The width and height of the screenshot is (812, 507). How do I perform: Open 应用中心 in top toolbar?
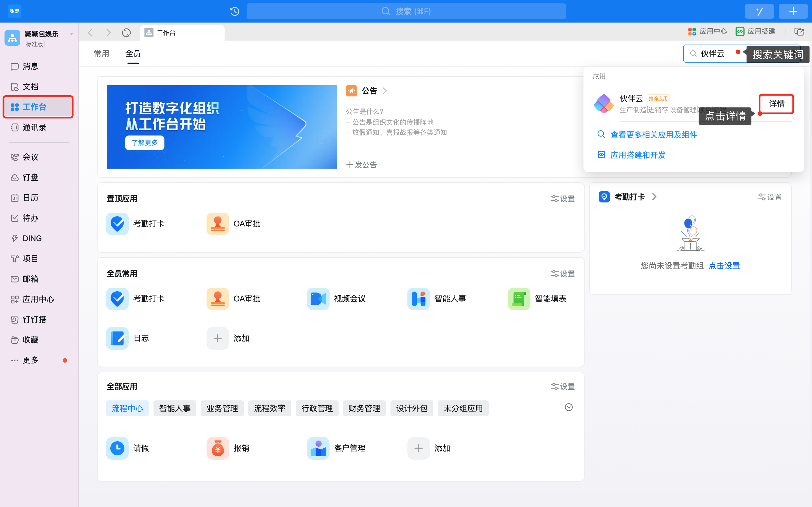(x=707, y=32)
